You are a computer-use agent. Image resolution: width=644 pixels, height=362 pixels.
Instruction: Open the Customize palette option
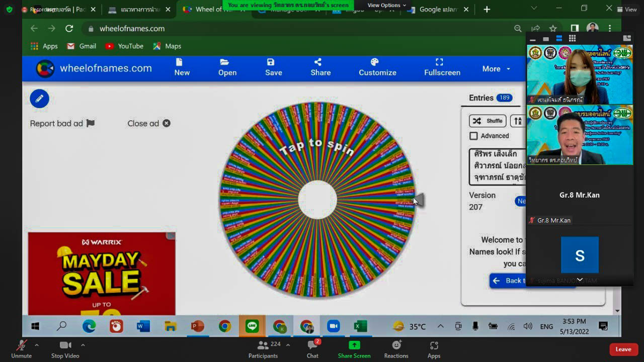377,67
